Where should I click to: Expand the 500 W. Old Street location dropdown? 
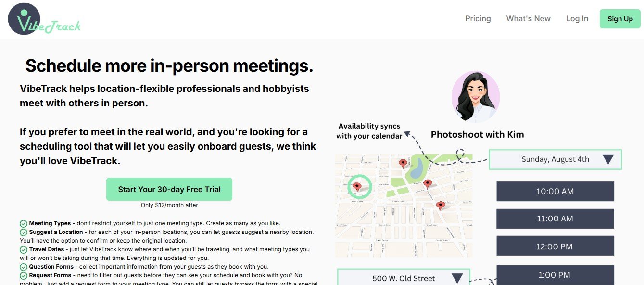coord(404,278)
